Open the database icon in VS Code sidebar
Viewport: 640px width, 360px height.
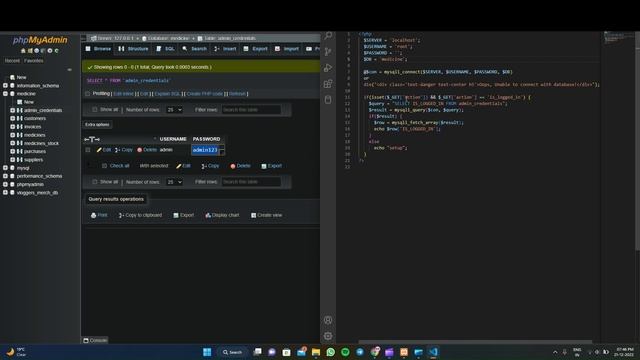[328, 100]
